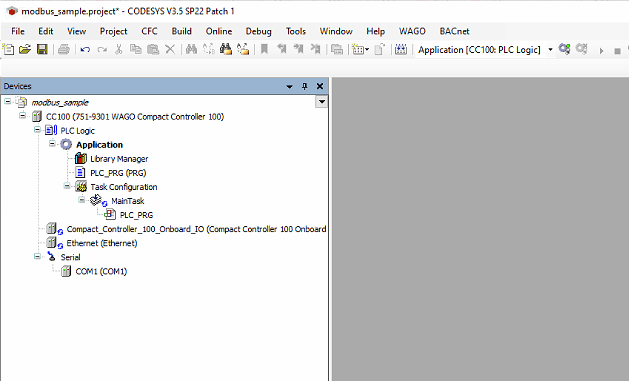Open the active application dropdown arrow
Screen dimensions: 629x381
pos(550,50)
